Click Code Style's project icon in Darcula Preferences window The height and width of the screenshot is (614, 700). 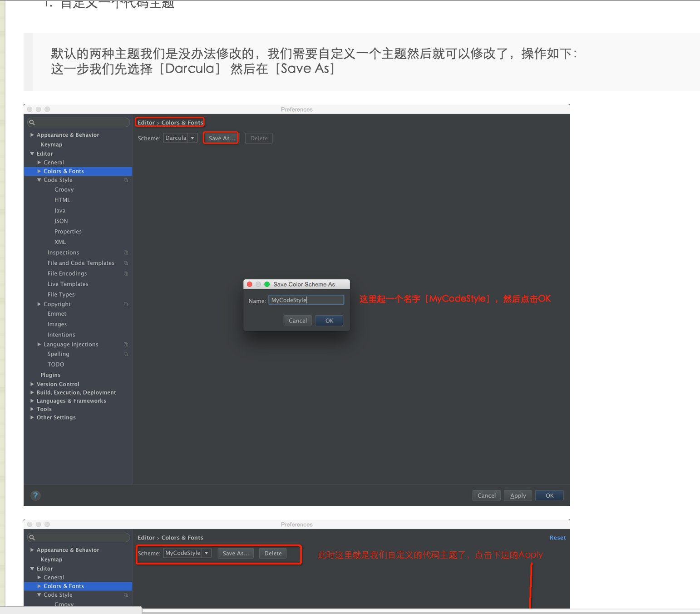pyautogui.click(x=126, y=180)
